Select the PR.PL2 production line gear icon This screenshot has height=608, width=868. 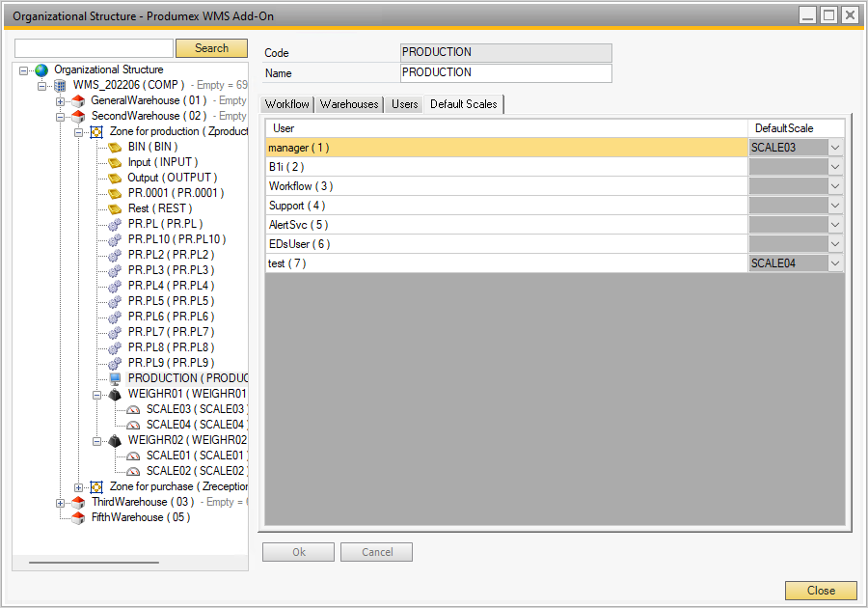114,254
